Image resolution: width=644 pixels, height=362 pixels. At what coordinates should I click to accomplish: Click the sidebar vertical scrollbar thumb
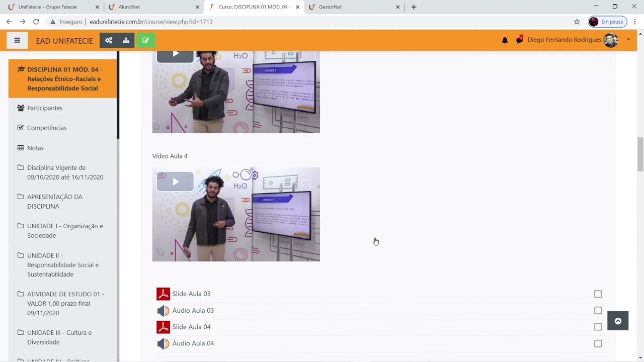click(118, 95)
